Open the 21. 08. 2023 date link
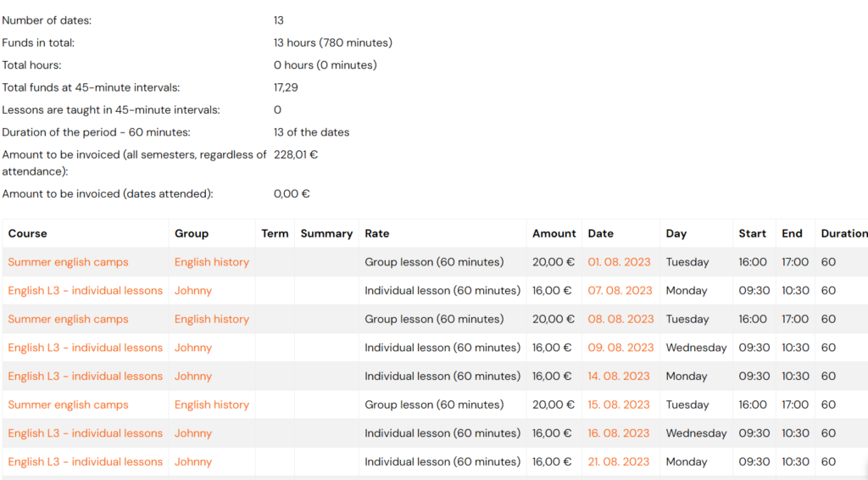Viewport: 868px width, 480px height. pyautogui.click(x=618, y=461)
